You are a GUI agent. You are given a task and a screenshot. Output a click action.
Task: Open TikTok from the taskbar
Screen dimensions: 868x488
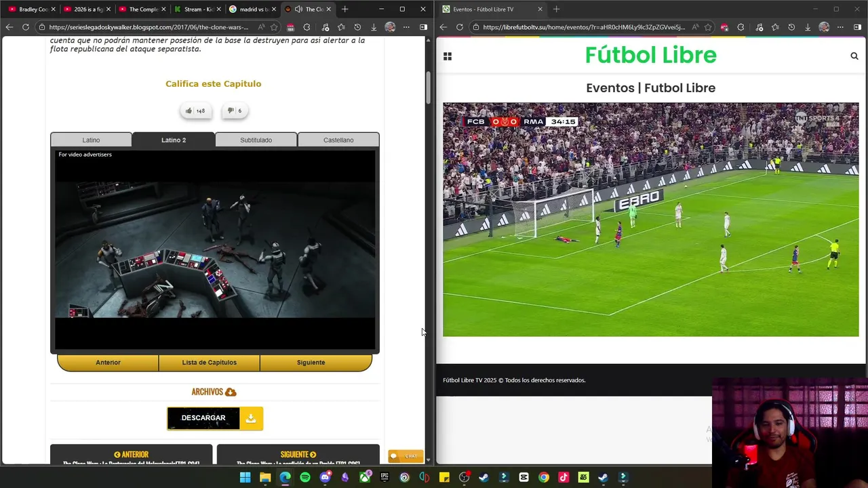coord(564,478)
